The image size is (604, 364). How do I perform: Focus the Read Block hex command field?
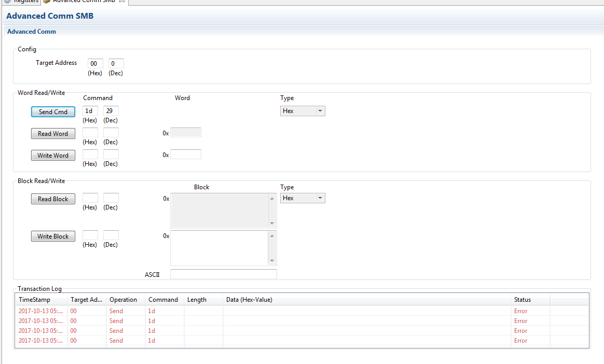[90, 198]
